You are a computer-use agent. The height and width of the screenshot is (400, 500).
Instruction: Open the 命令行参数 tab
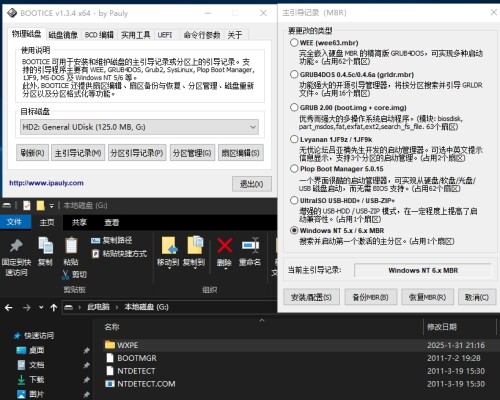point(202,35)
